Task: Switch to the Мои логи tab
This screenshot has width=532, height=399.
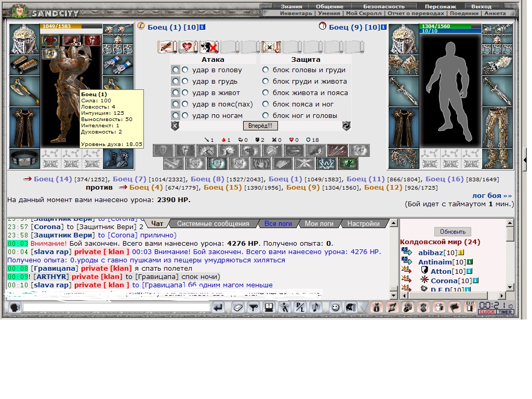Action: coord(319,223)
